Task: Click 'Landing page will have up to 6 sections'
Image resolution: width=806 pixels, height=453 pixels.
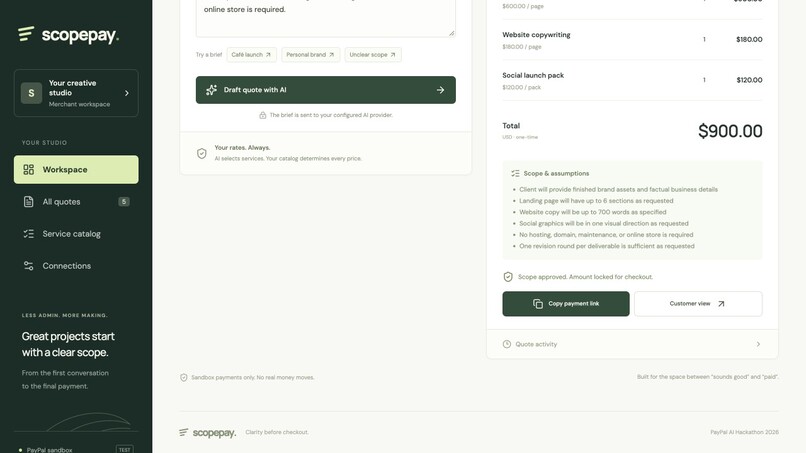Action: [596, 201]
